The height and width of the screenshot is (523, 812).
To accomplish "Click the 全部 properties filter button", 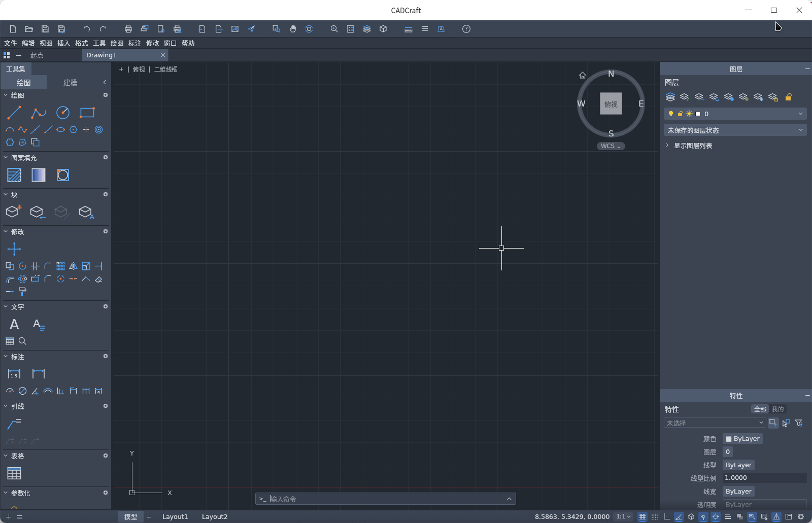I will pyautogui.click(x=760, y=409).
